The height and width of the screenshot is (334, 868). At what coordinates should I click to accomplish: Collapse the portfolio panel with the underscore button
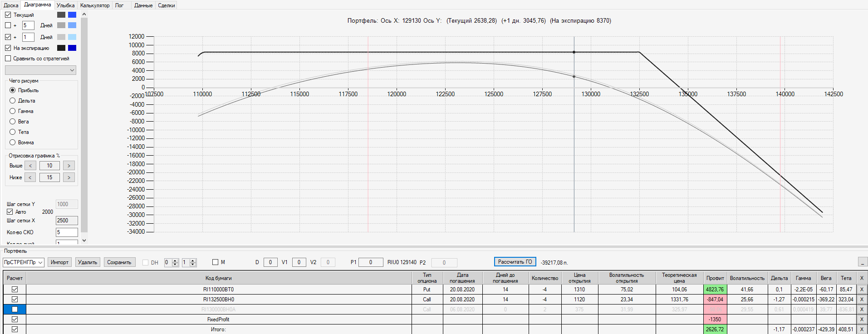click(x=863, y=262)
